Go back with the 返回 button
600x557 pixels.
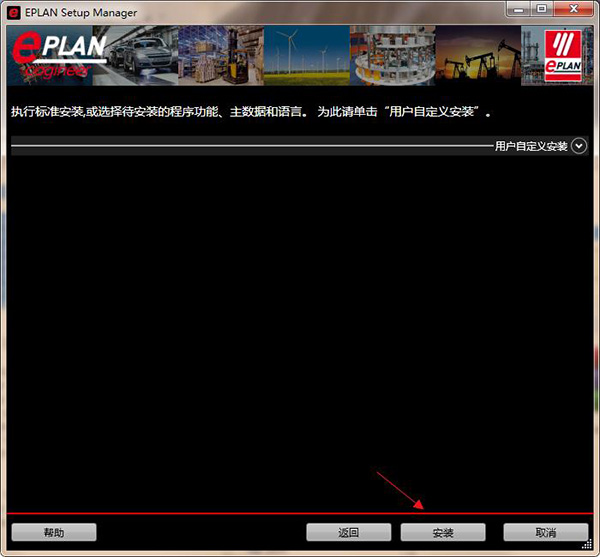[x=348, y=532]
